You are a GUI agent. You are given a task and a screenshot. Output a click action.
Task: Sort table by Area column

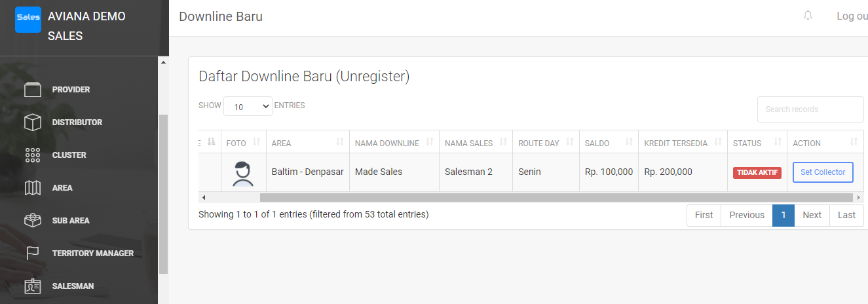coord(307,143)
